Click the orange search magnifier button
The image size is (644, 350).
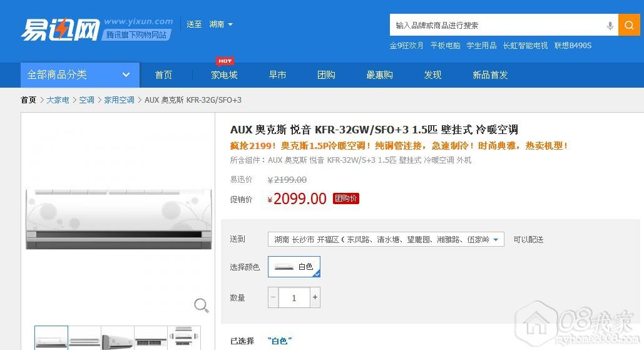629,25
